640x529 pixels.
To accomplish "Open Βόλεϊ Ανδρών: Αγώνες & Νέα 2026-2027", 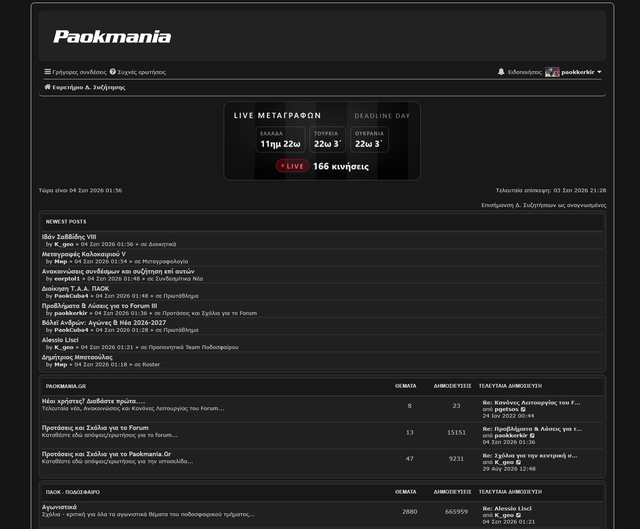I will (x=104, y=322).
